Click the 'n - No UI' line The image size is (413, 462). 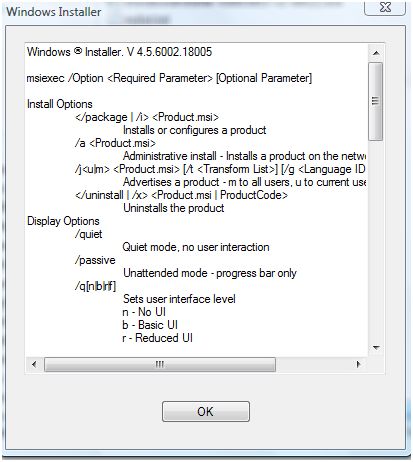point(144,312)
